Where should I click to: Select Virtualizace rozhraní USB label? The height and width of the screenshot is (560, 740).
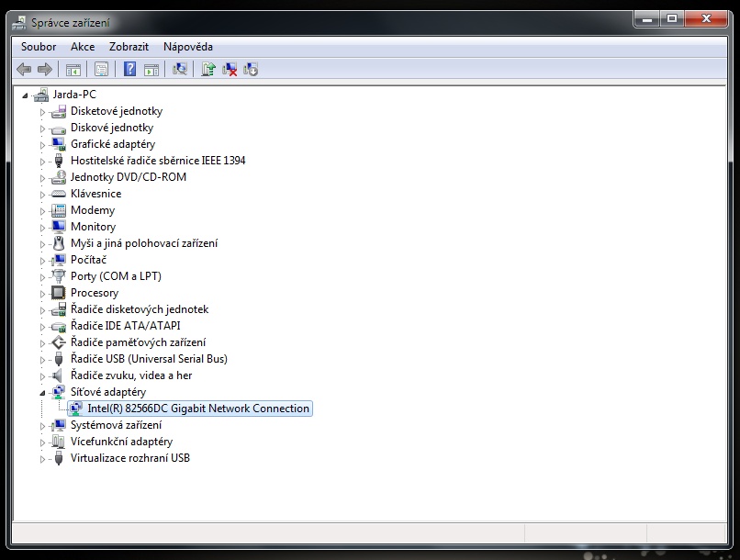click(130, 457)
